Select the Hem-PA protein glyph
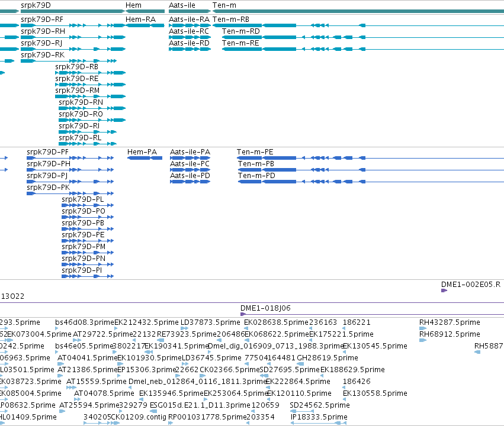The width and height of the screenshot is (504, 426). point(145,158)
